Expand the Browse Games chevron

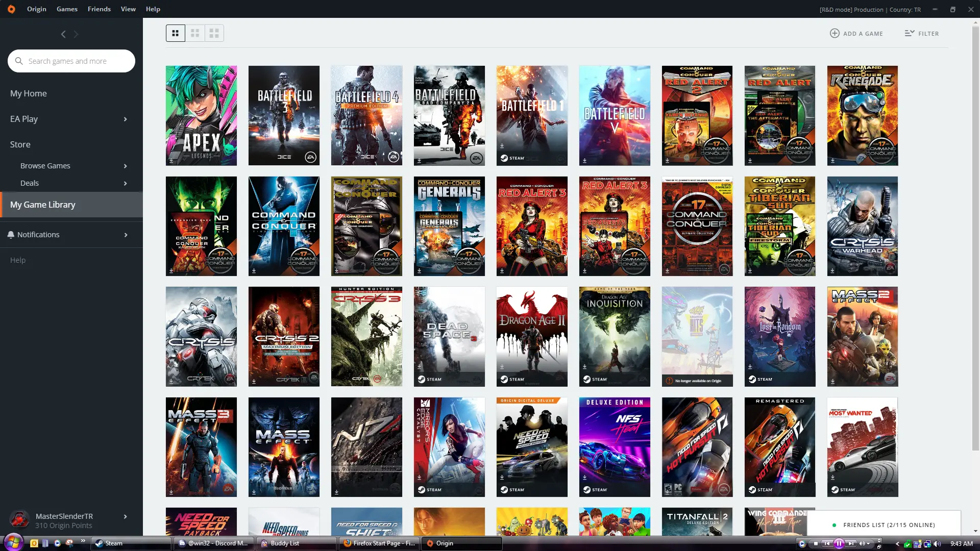126,166
